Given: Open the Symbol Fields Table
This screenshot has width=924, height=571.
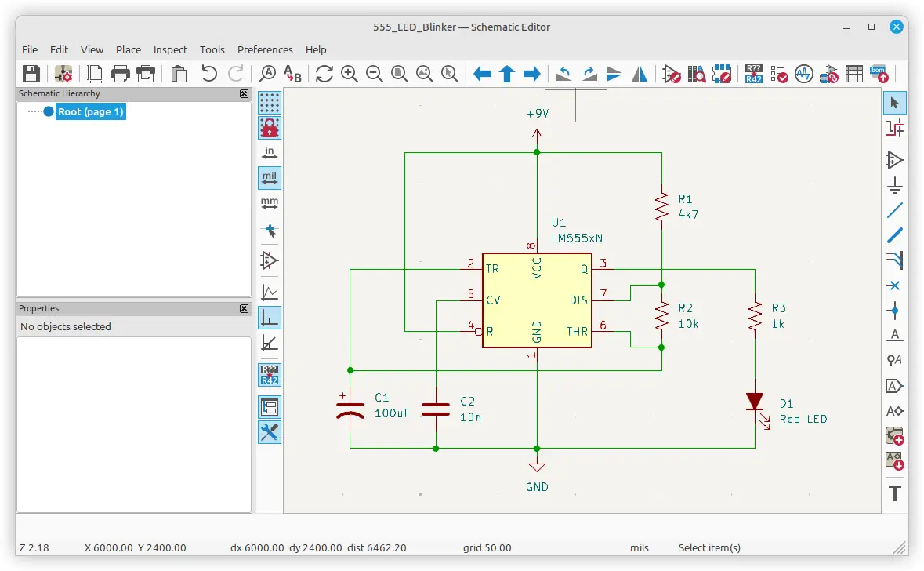Looking at the screenshot, I should pyautogui.click(x=854, y=74).
